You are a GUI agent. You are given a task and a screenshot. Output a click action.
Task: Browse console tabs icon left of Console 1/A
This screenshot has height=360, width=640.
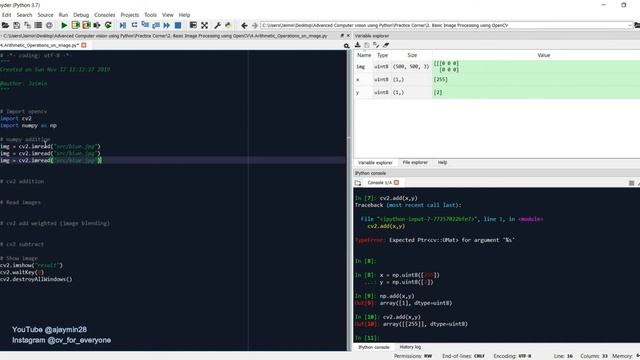(x=358, y=183)
